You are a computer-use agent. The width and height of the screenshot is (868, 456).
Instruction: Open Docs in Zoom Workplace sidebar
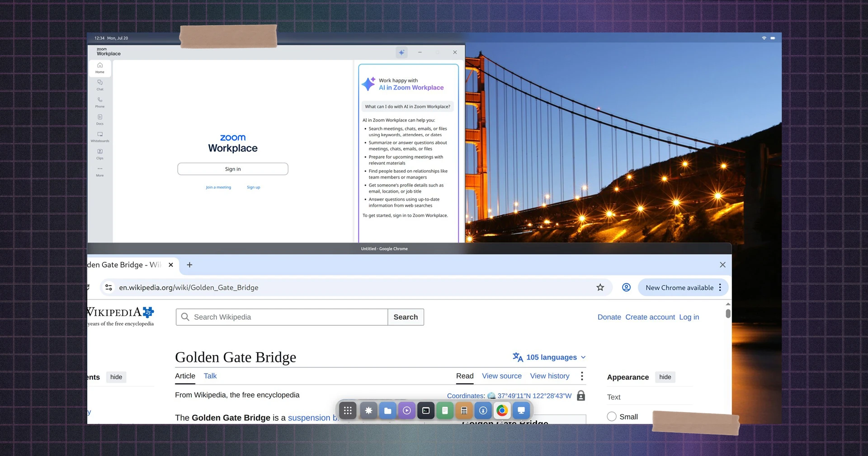pos(100,119)
